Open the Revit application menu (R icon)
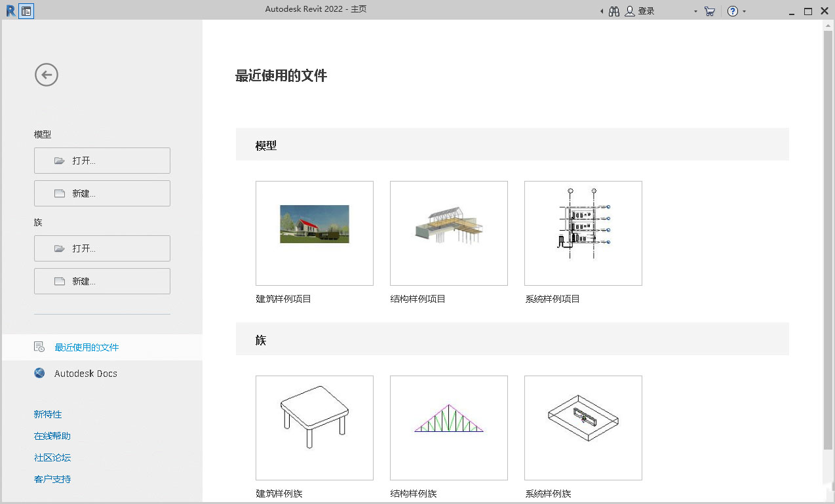The height and width of the screenshot is (504, 835). (x=10, y=10)
